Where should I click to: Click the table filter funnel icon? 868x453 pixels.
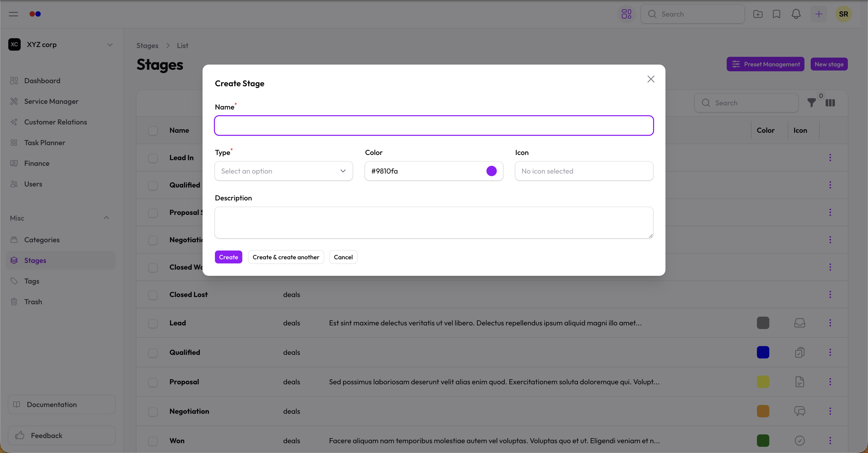[x=812, y=103]
